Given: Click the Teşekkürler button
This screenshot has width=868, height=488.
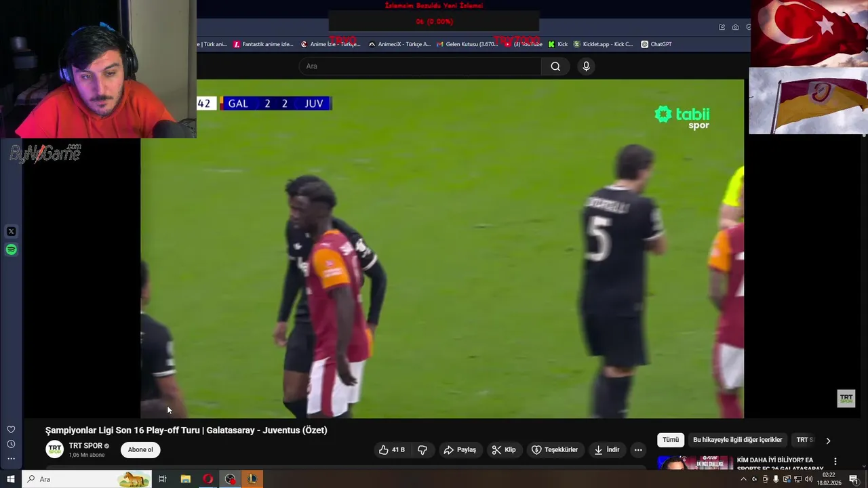Looking at the screenshot, I should click(555, 450).
